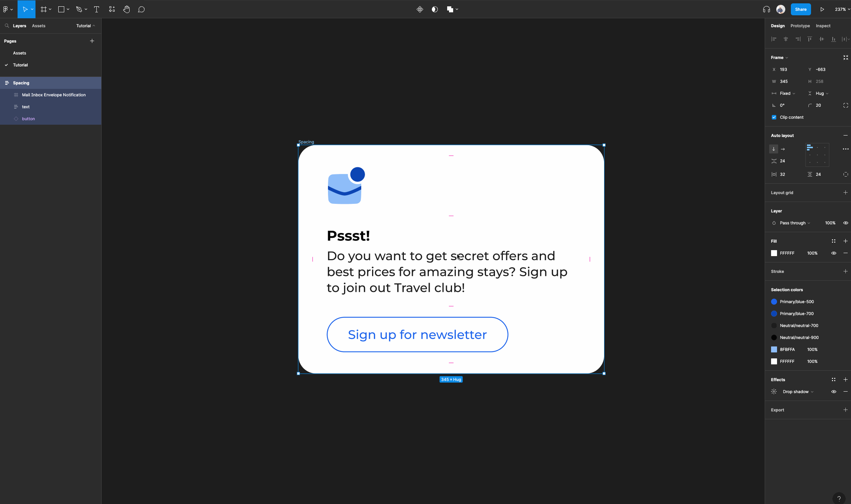Align left icon in Design panel
This screenshot has height=504, width=851.
(x=774, y=39)
